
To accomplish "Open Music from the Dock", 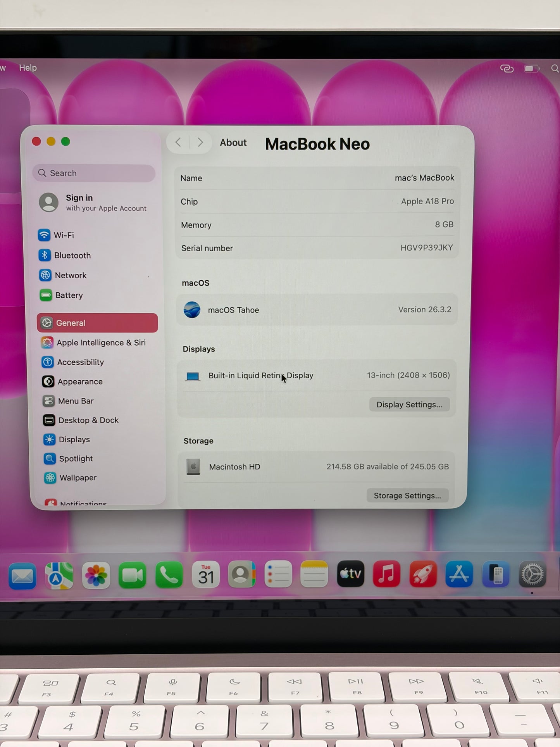I will [x=387, y=574].
